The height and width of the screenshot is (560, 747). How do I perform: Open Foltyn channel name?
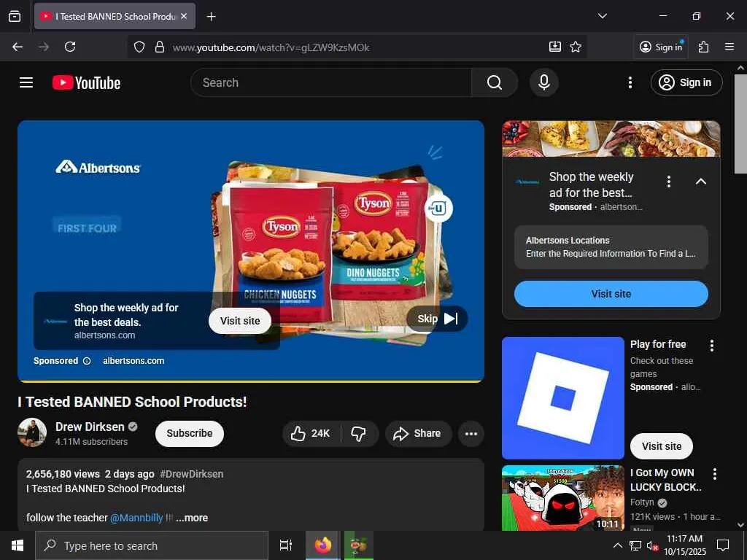point(642,502)
